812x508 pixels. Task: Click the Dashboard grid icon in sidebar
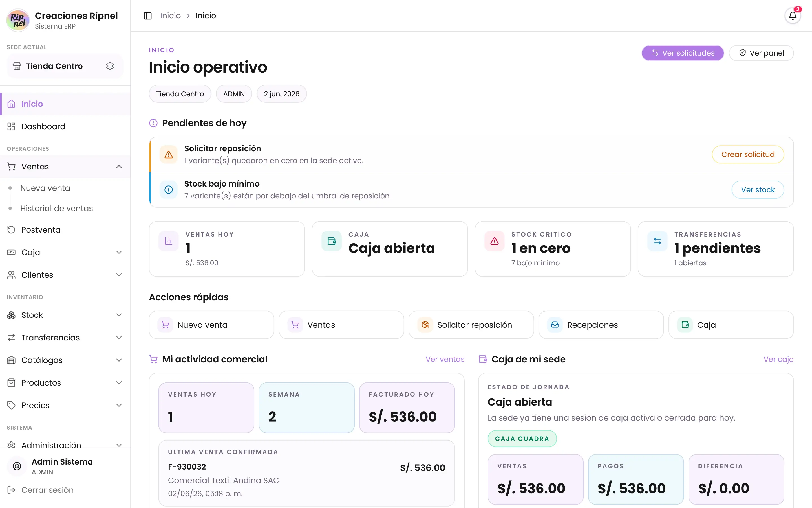coord(11,126)
